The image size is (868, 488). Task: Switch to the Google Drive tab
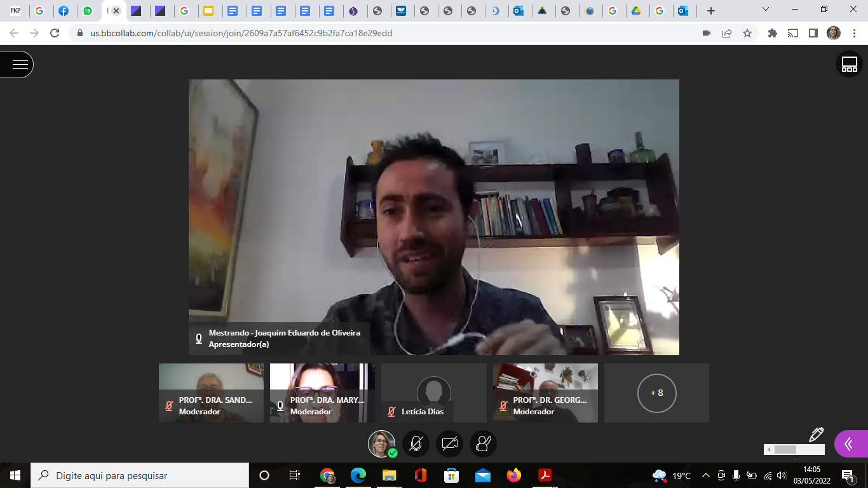(x=635, y=11)
